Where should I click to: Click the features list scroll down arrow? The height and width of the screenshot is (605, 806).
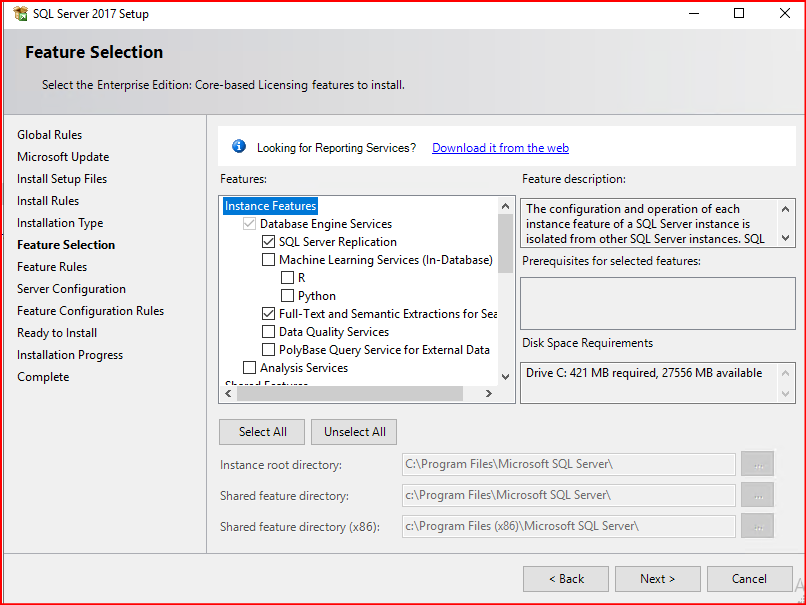point(505,377)
